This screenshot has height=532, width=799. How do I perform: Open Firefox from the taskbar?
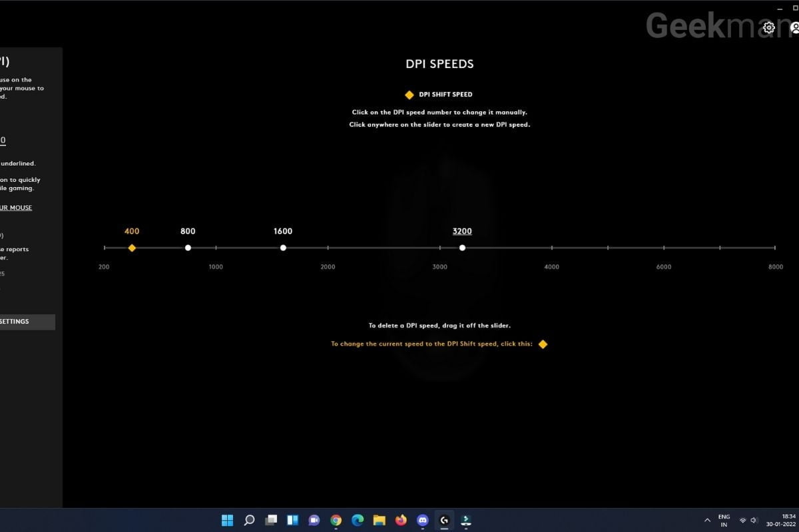pyautogui.click(x=401, y=520)
